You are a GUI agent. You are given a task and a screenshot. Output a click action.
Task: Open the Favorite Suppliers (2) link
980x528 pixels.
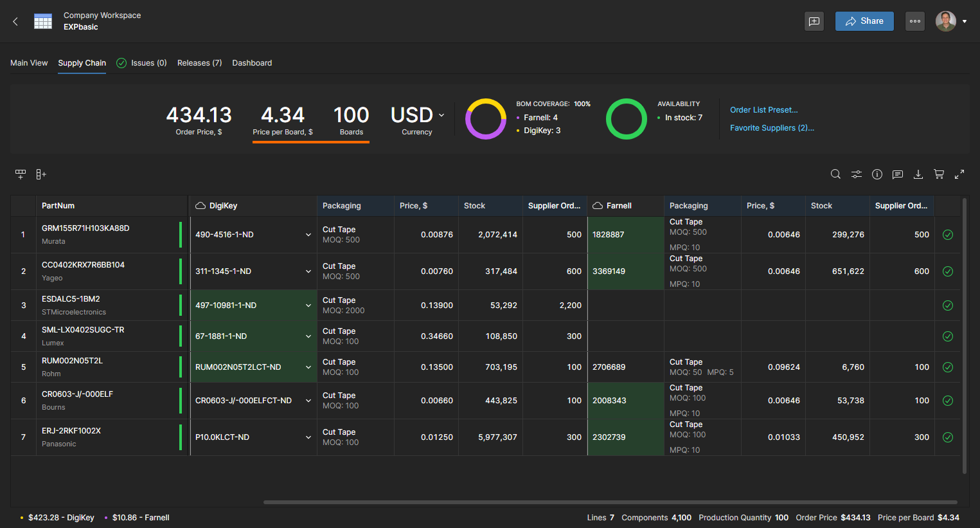(772, 128)
